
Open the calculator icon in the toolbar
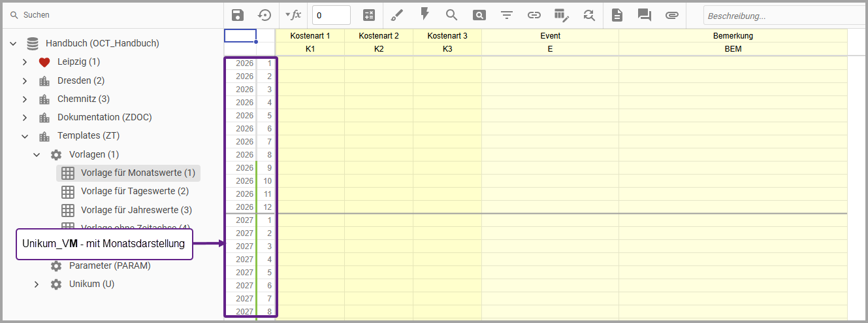[369, 15]
